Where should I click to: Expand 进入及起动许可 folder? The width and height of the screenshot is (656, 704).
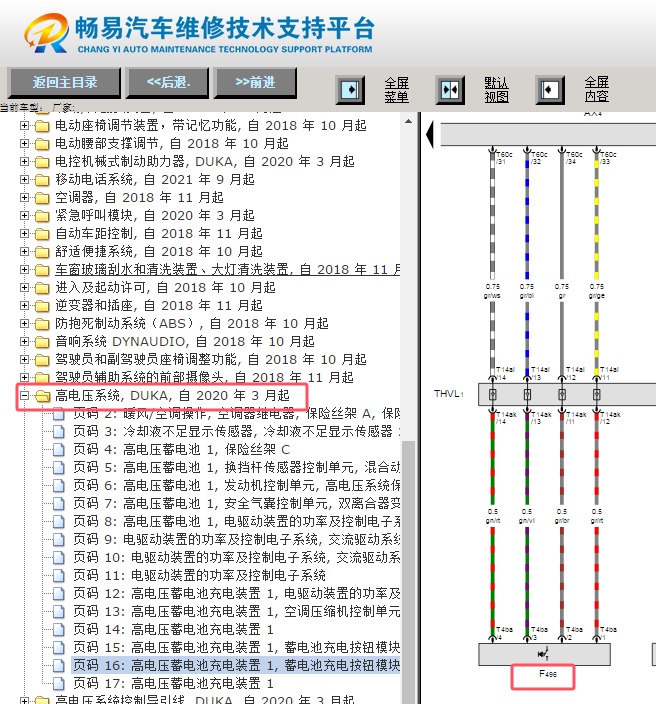(25, 287)
